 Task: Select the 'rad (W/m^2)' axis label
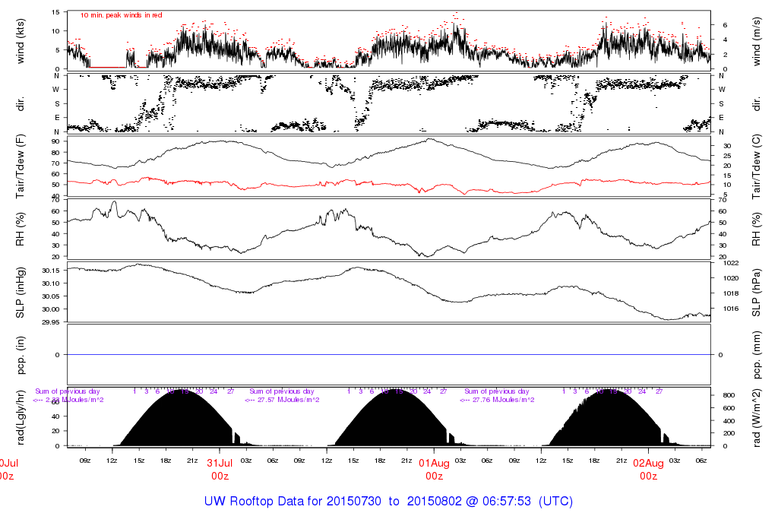pos(757,418)
